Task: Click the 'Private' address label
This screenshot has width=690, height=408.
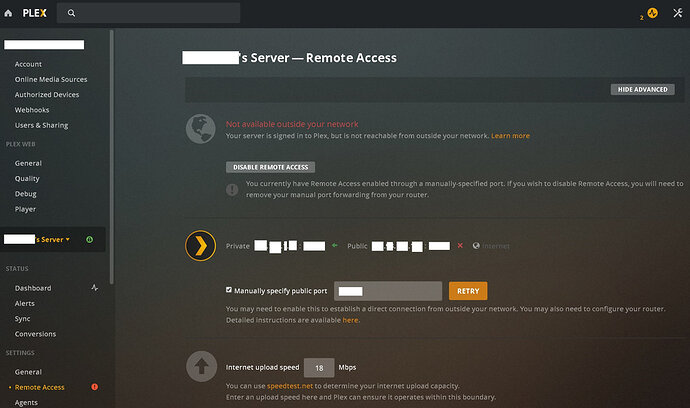Action: pyautogui.click(x=238, y=246)
